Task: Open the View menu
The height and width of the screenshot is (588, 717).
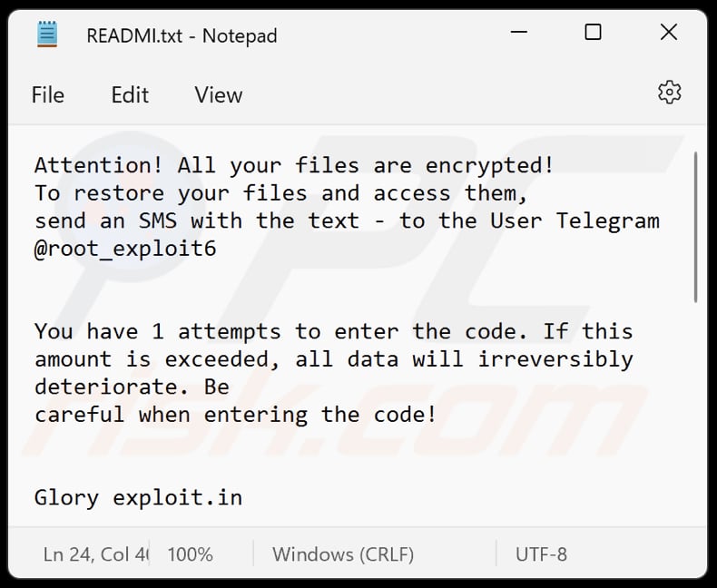Action: click(x=219, y=95)
